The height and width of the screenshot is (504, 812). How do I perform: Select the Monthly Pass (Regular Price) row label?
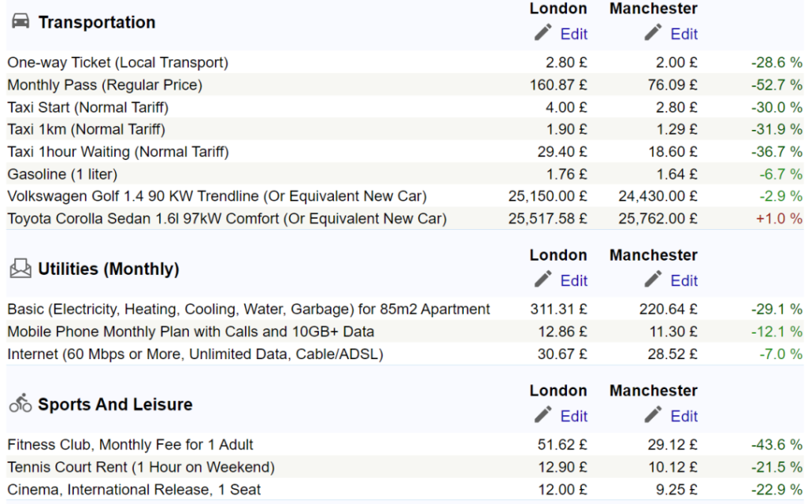point(105,85)
